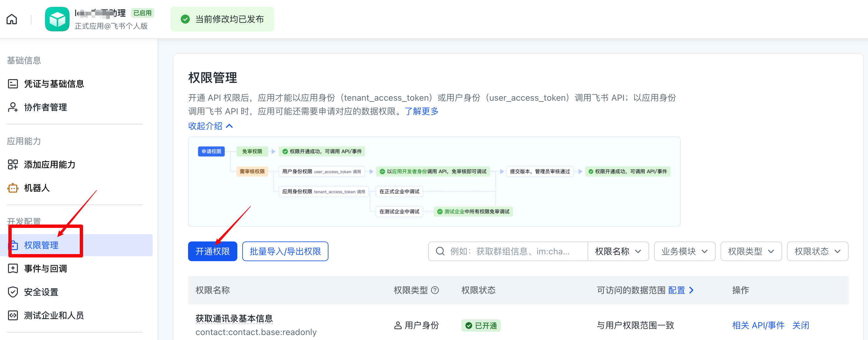Screen dimensions: 868x340
Task: Click the home icon in header
Action: 12,19
